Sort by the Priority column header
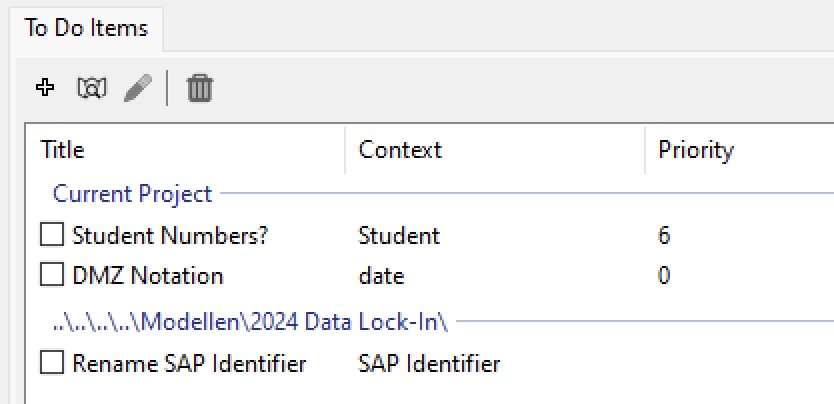This screenshot has width=834, height=404. click(x=695, y=150)
